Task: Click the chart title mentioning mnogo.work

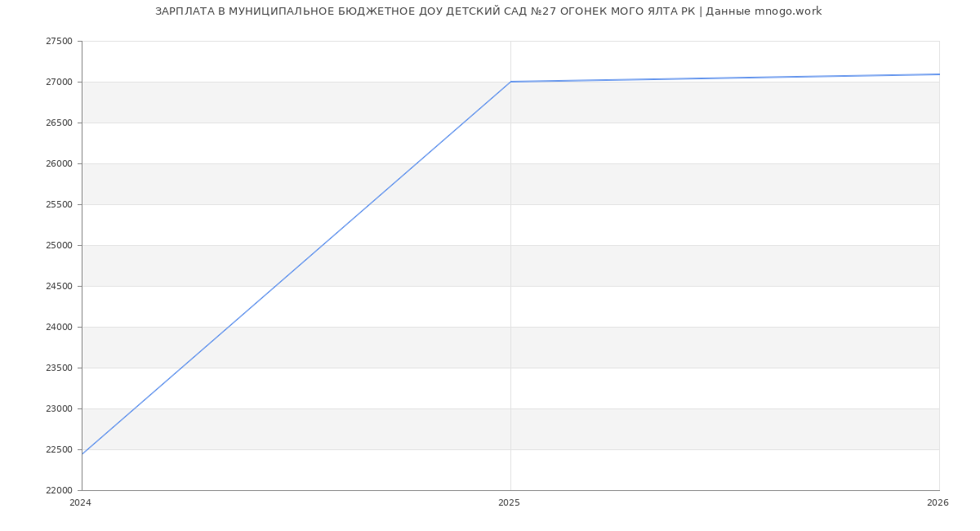Action: [x=488, y=11]
